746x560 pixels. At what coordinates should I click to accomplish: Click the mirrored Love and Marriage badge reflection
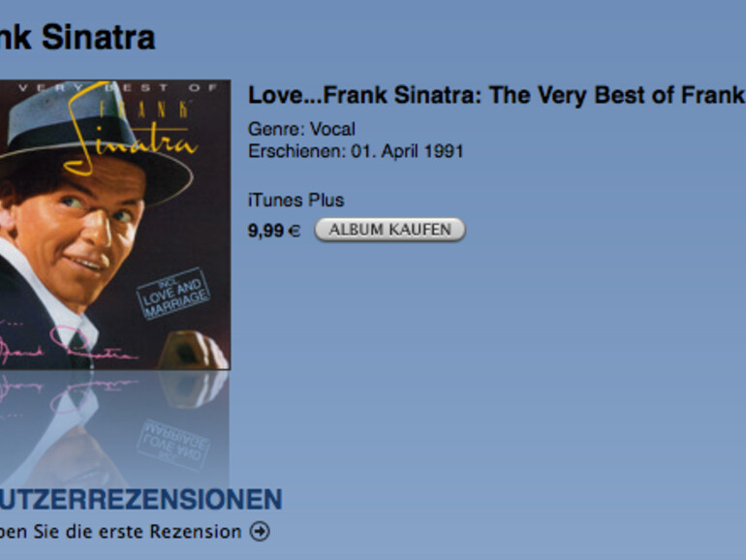point(172,444)
